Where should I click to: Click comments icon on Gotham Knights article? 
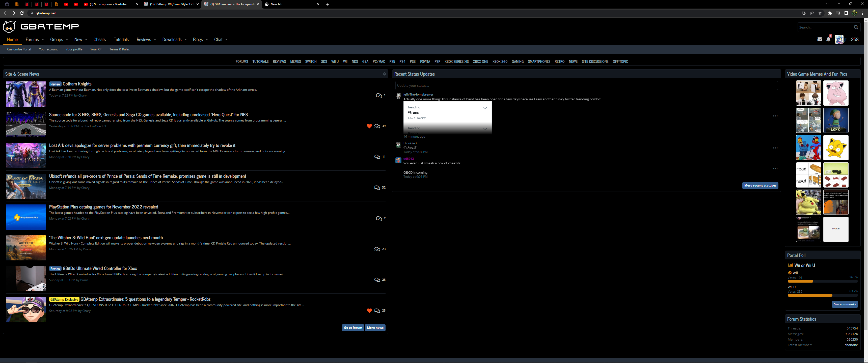coord(379,95)
